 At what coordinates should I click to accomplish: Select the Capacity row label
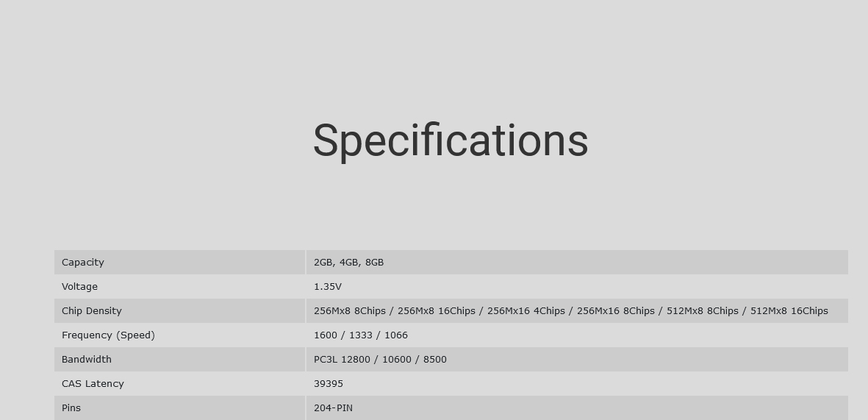pos(83,262)
